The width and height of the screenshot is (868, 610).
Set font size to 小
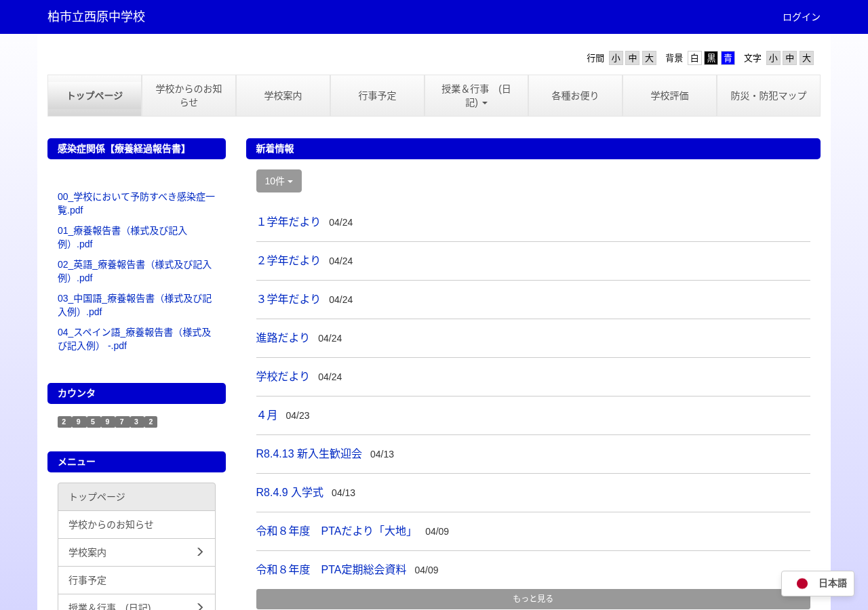[773, 58]
